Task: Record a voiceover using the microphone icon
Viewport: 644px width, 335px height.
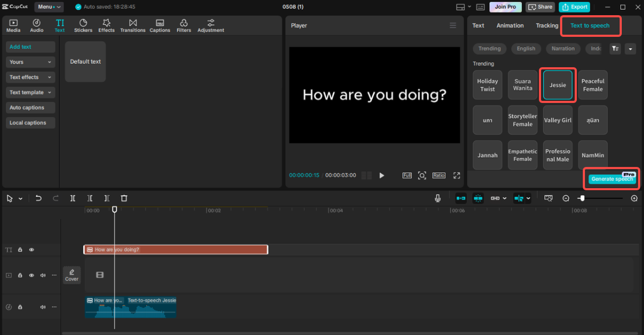Action: tap(437, 198)
